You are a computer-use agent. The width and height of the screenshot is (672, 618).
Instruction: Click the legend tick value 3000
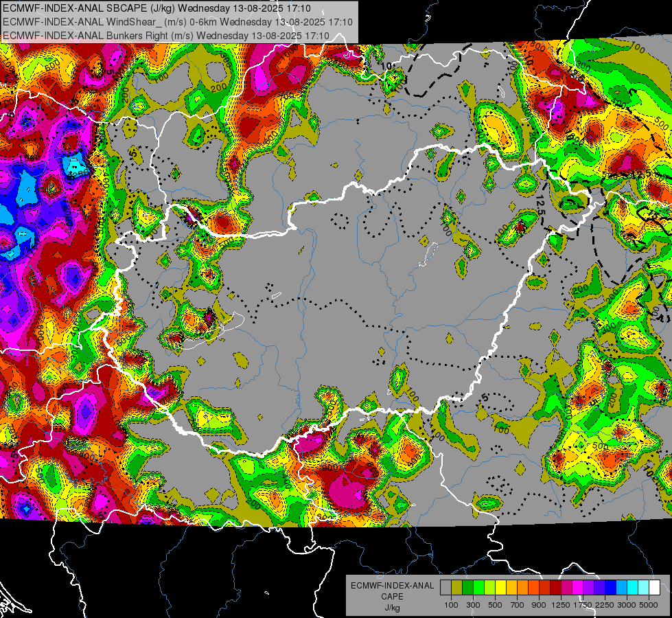pos(627,605)
